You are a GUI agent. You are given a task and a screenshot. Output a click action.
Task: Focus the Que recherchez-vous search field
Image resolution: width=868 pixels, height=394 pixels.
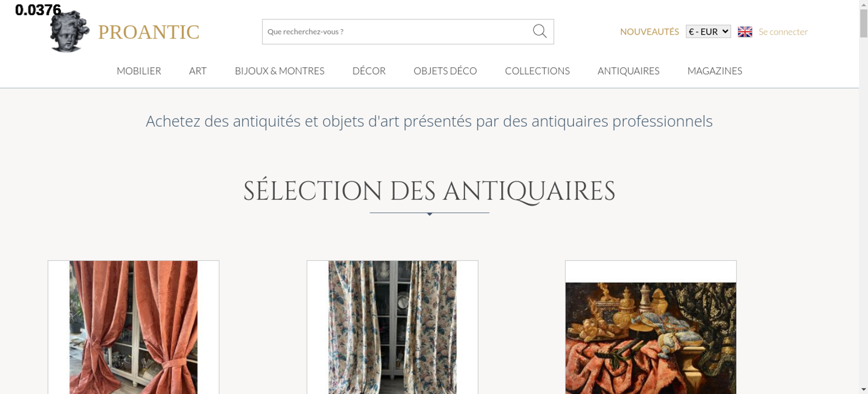397,32
